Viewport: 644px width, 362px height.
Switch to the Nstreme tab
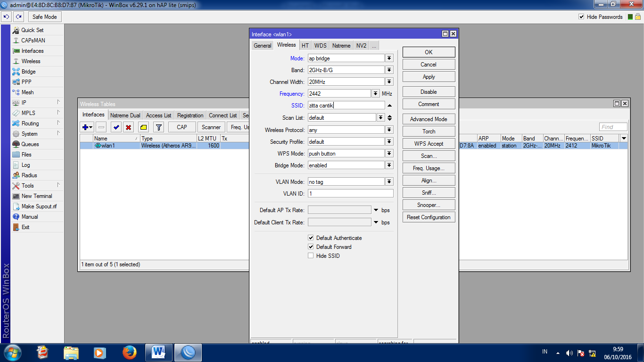pos(341,46)
